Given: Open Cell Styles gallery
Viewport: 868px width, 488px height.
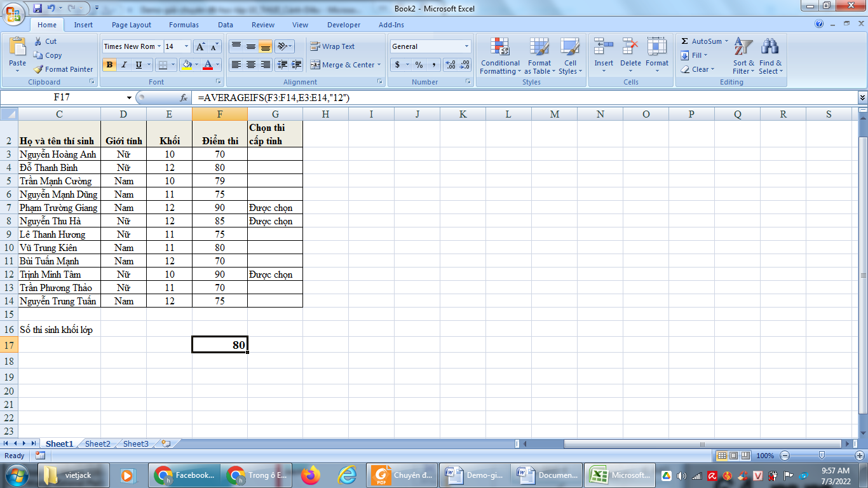Looking at the screenshot, I should click(569, 56).
